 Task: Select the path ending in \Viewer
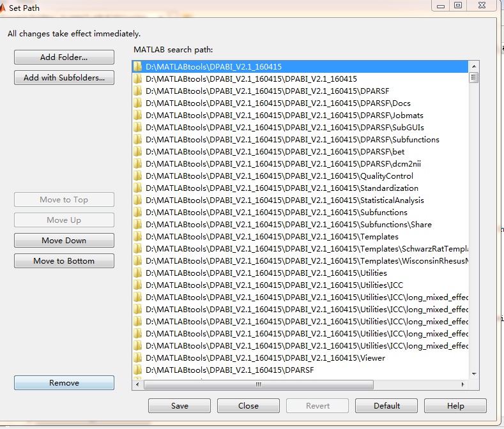tap(300, 358)
